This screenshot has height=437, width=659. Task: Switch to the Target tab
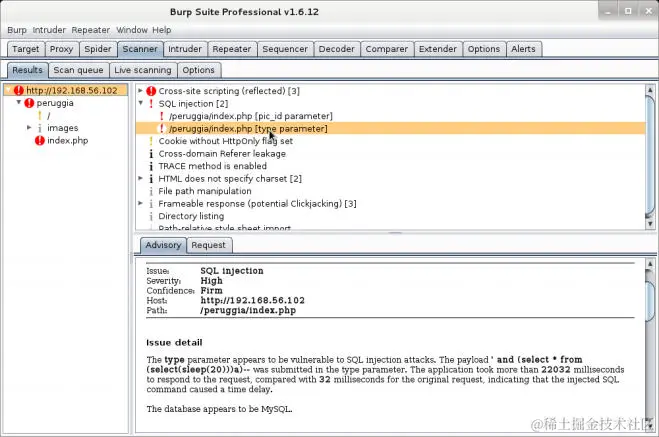coord(26,49)
